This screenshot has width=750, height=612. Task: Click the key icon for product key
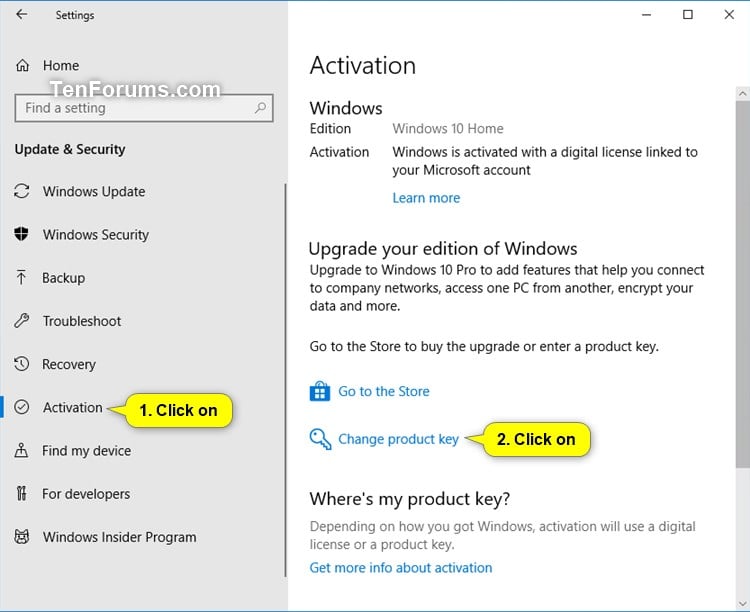point(320,439)
